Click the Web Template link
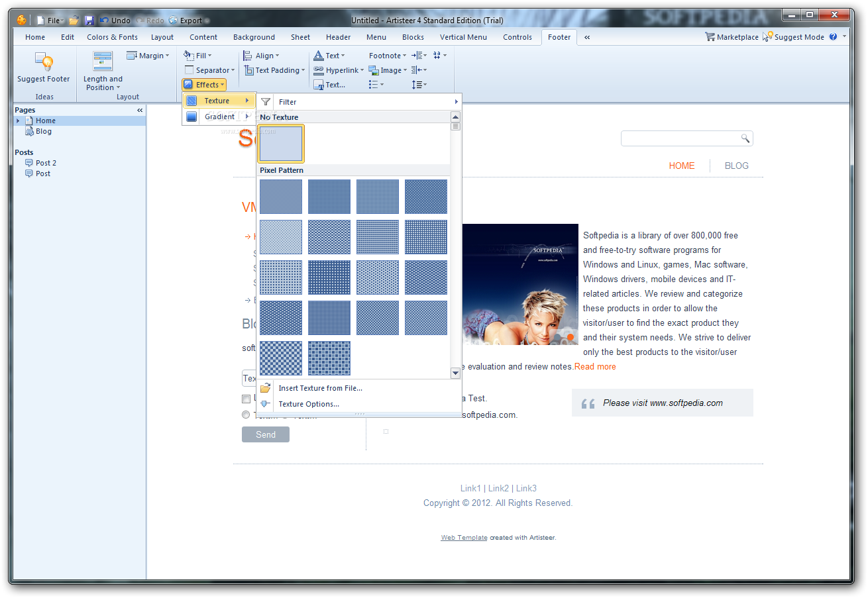Image resolution: width=868 pixels, height=598 pixels. pos(464,538)
